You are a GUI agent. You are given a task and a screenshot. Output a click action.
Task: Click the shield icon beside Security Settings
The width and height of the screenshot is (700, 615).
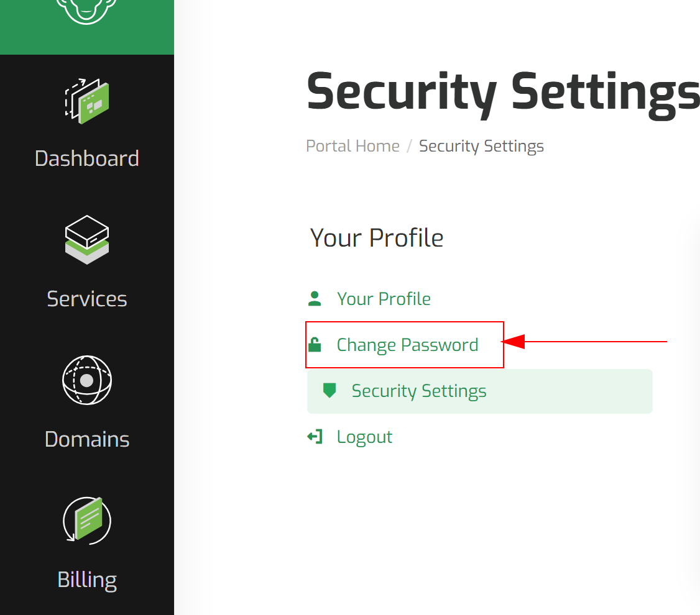[329, 391]
